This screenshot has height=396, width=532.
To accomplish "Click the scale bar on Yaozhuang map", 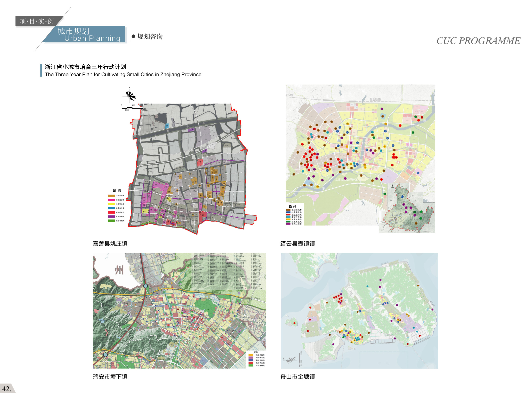I will [x=133, y=108].
